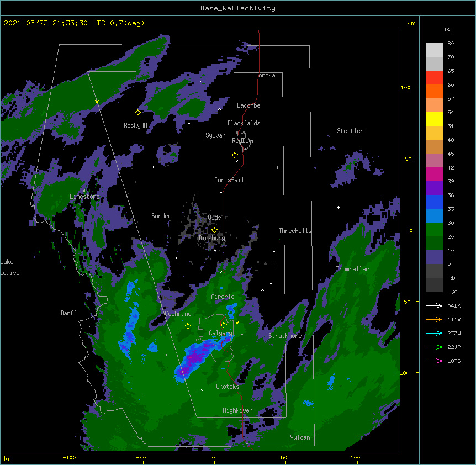Click the yellow station marker in Calgary
The width and height of the screenshot is (476, 465).
(x=224, y=325)
